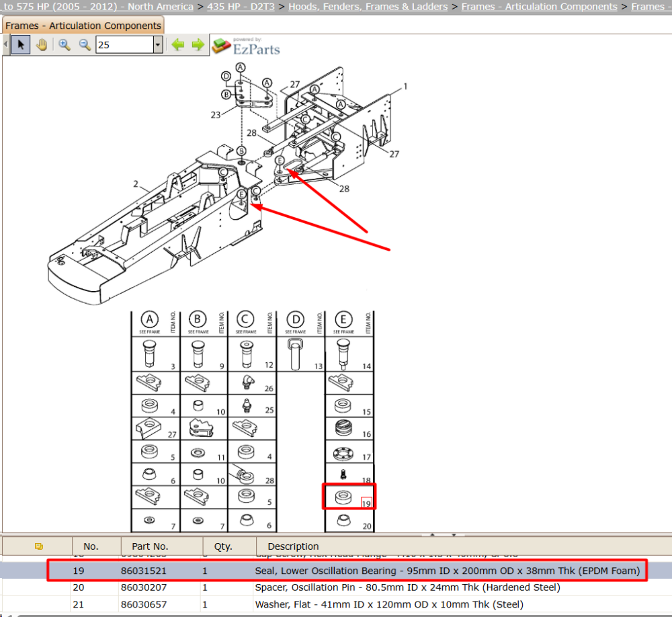Click item number 19 hotspot in diagram

click(366, 503)
